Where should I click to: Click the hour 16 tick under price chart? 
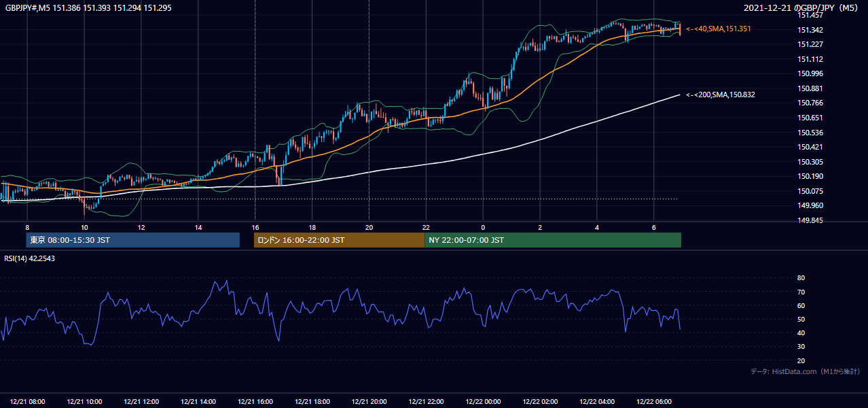point(255,227)
